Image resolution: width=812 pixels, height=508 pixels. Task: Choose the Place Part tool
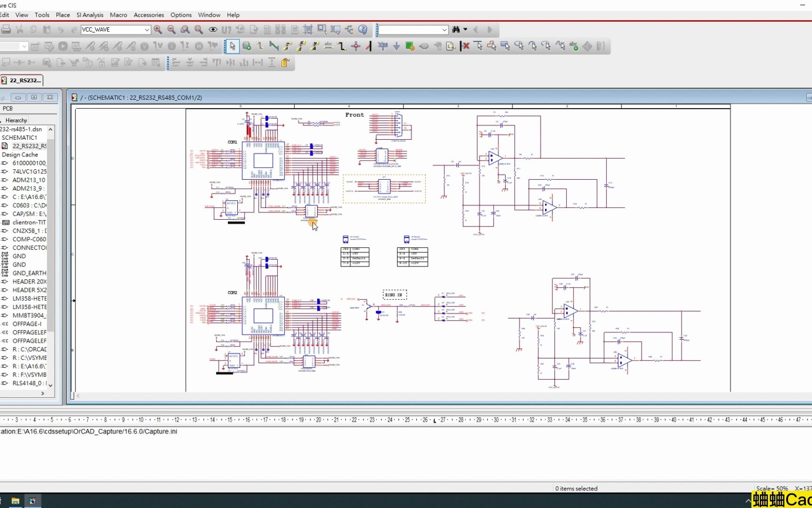(247, 46)
